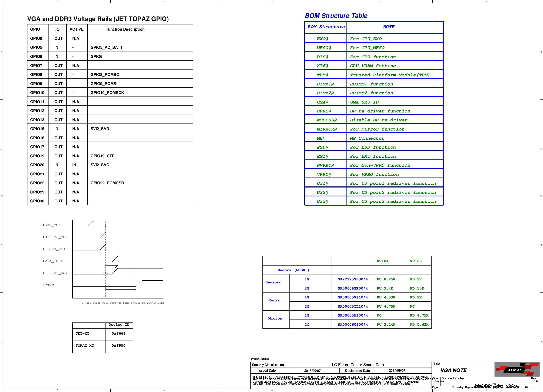Click the '+3VS_VGA' timing signal label
The height and width of the screenshot is (392, 543).
coord(51,225)
